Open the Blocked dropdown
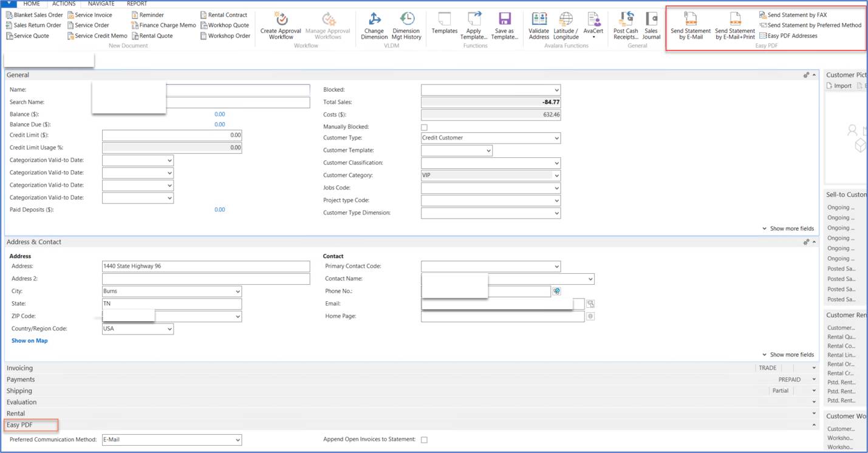Viewport: 868px width, 453px height. coord(556,90)
